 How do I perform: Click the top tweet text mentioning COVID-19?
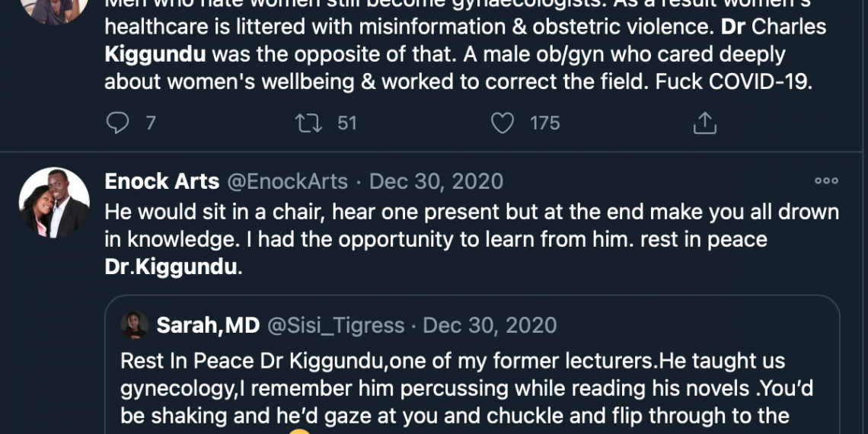coord(457,81)
